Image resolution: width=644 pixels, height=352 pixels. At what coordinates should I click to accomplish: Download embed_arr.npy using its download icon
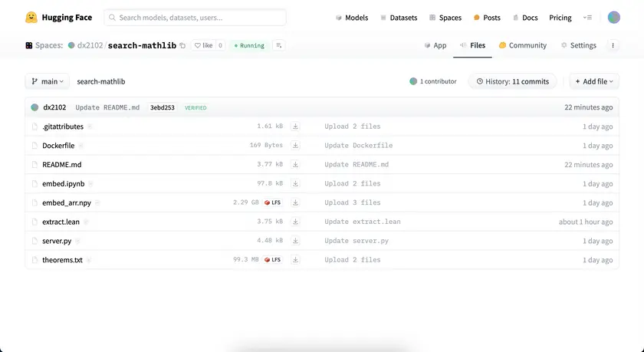point(295,202)
